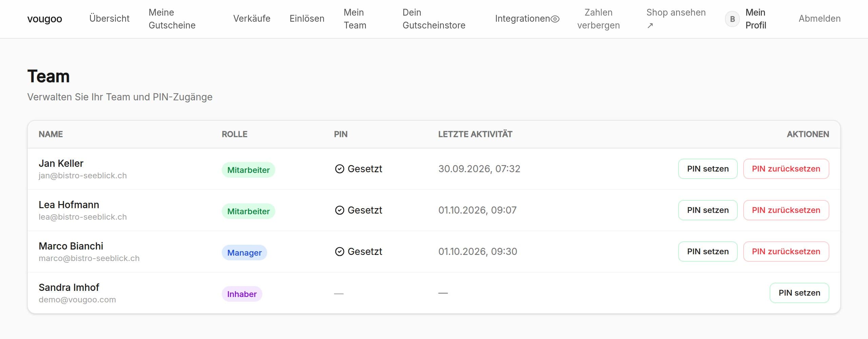Click activity date 01.10.2026, 09:30
The width and height of the screenshot is (868, 339).
point(478,252)
